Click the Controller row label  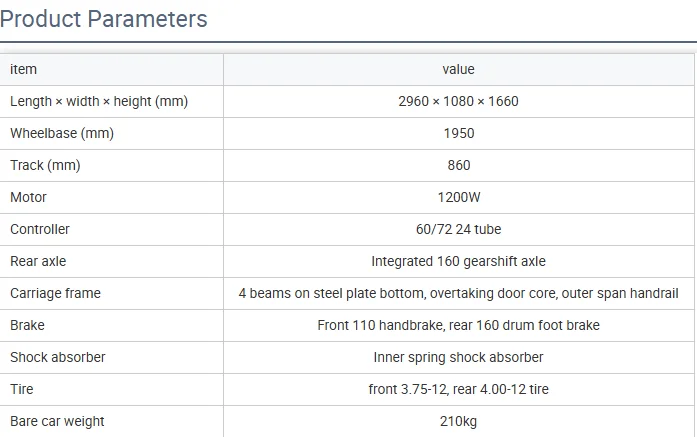tap(40, 229)
